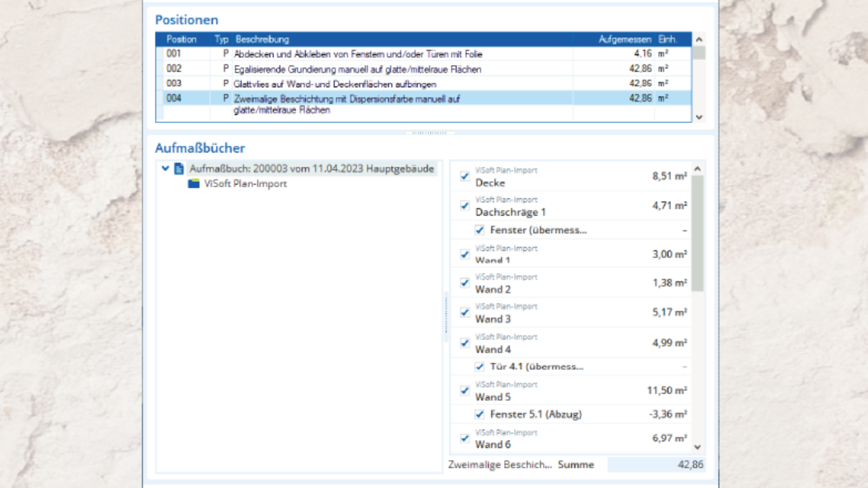Select the Dachschräge 1 entry
The width and height of the screenshot is (868, 488).
(571, 206)
